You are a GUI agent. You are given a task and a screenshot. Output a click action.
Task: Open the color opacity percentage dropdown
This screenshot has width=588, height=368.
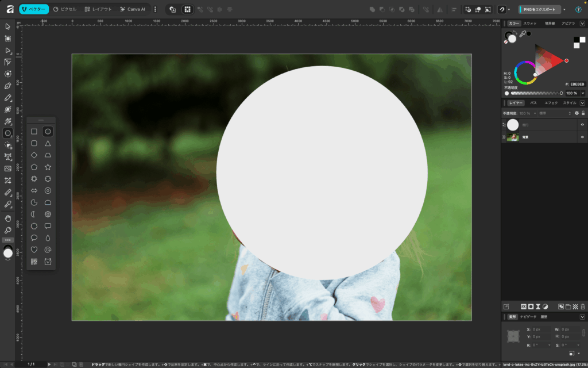coord(583,93)
